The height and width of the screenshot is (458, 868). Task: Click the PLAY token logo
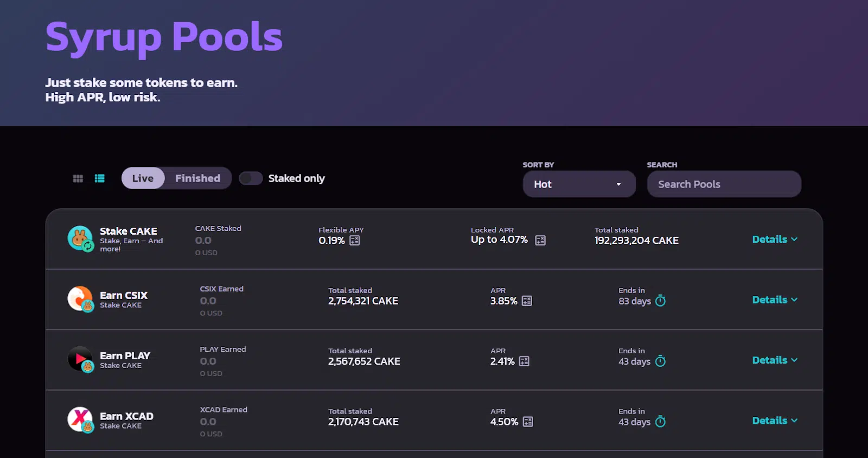coord(80,359)
